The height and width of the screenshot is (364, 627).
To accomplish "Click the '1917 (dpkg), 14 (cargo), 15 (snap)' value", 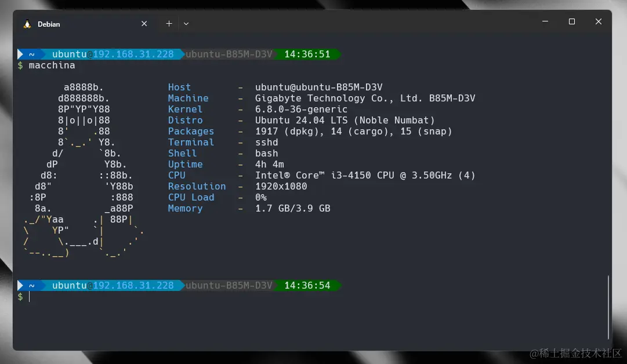I will click(353, 131).
